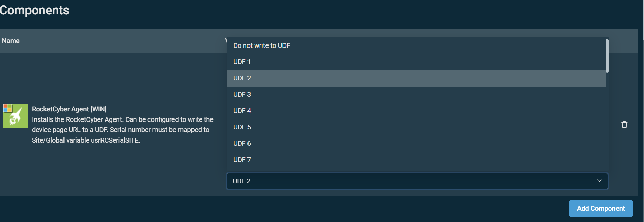644x222 pixels.
Task: Select the UDF 5 list entry
Action: click(x=242, y=127)
